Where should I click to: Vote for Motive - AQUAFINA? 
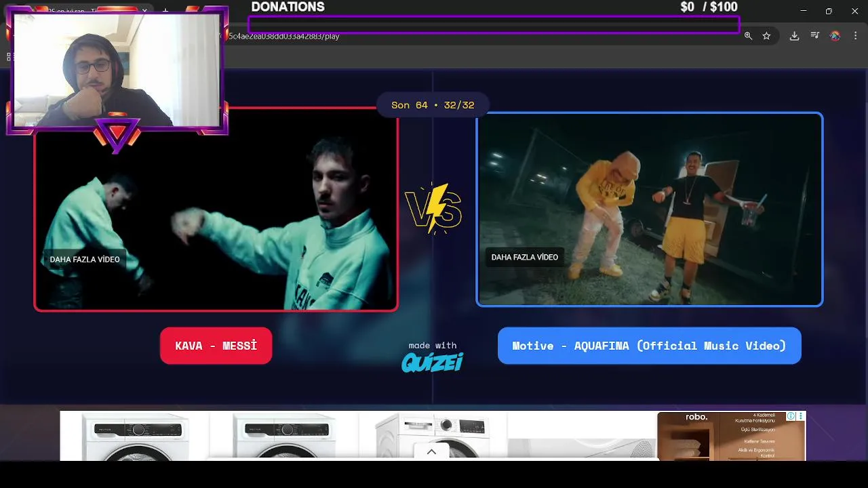click(x=649, y=346)
